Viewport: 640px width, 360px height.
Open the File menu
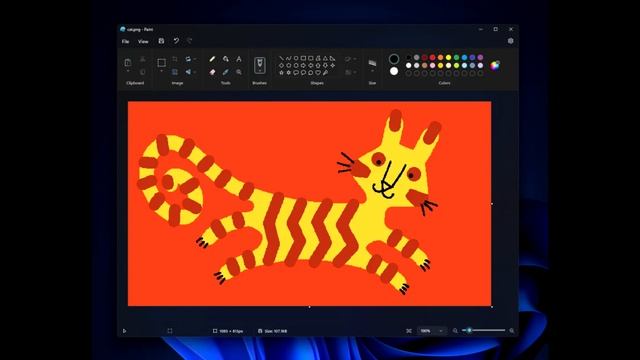click(125, 41)
